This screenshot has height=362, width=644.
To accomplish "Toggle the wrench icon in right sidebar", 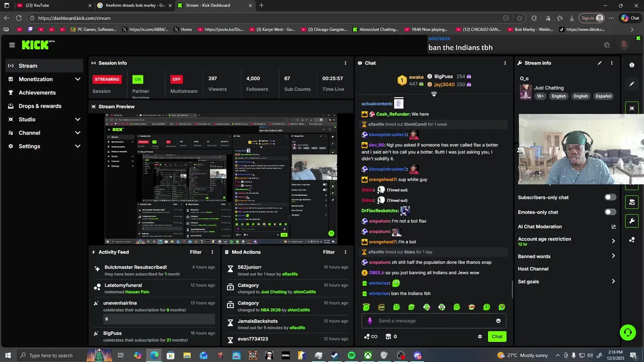I will click(x=632, y=221).
